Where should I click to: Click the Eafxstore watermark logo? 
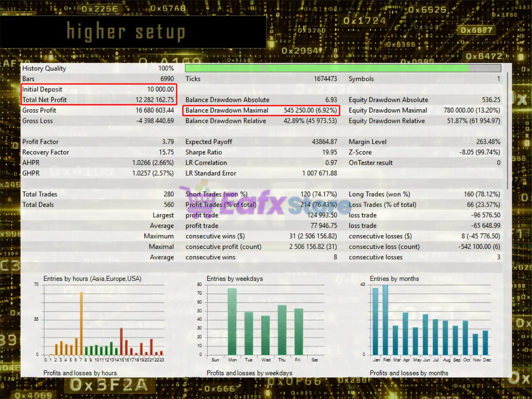point(266,204)
